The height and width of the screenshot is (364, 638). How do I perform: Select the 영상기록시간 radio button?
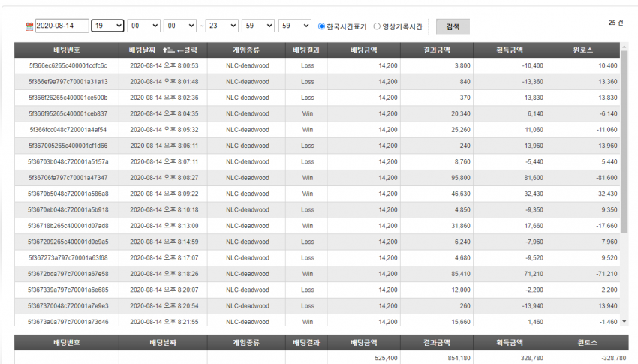377,26
